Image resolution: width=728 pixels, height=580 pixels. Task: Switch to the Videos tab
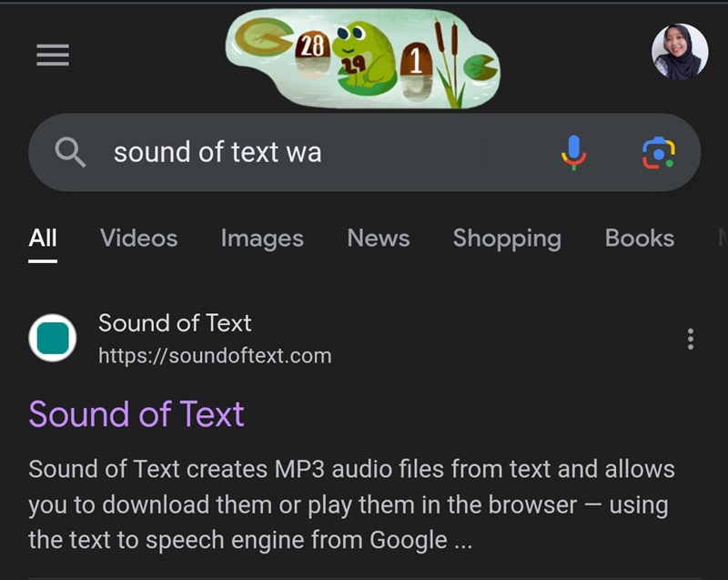click(x=138, y=239)
